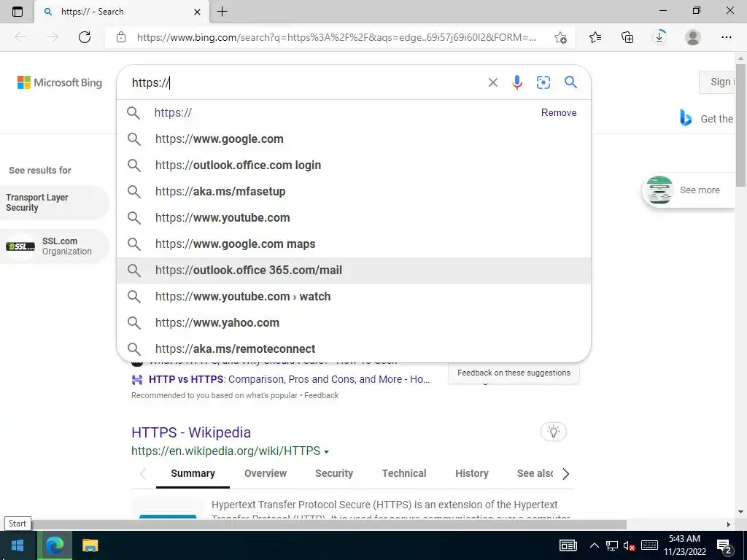
Task: Click the tab actions menu icon
Action: (x=18, y=12)
